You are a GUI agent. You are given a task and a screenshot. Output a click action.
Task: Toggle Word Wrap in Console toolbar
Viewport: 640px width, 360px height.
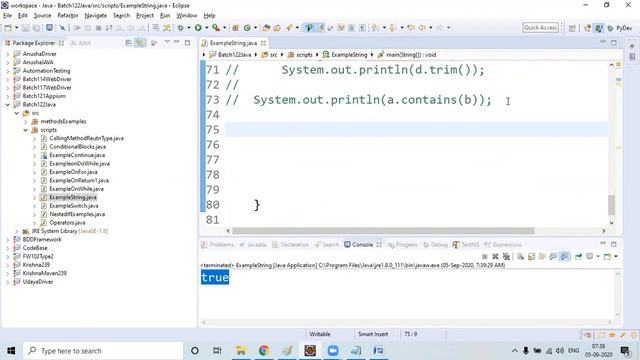542,256
